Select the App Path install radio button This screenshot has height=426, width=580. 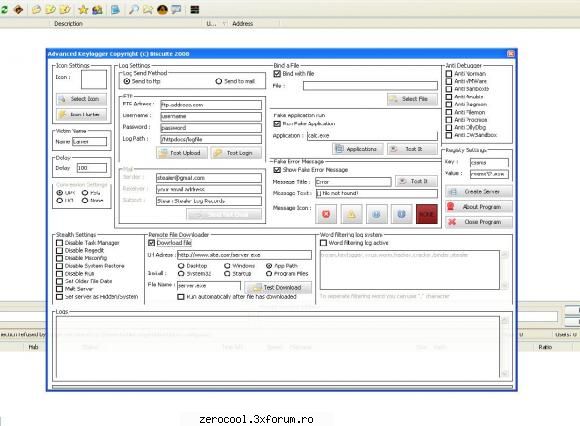(269, 266)
